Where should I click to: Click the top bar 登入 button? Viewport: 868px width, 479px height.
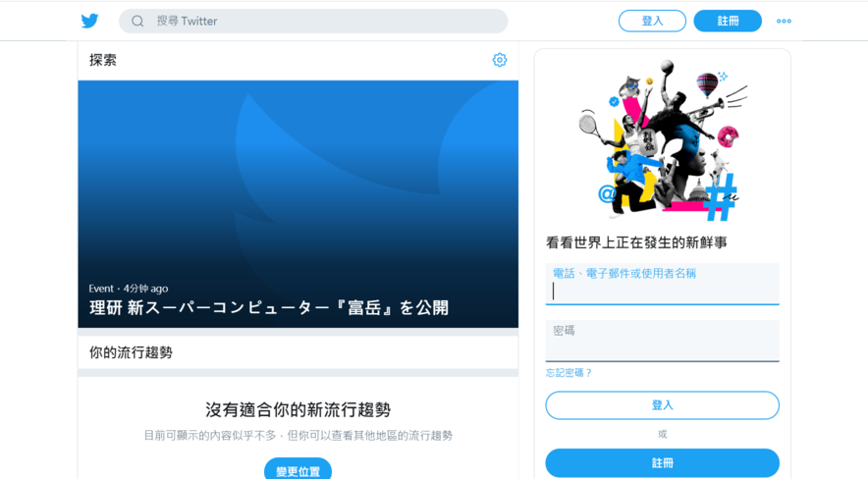652,21
